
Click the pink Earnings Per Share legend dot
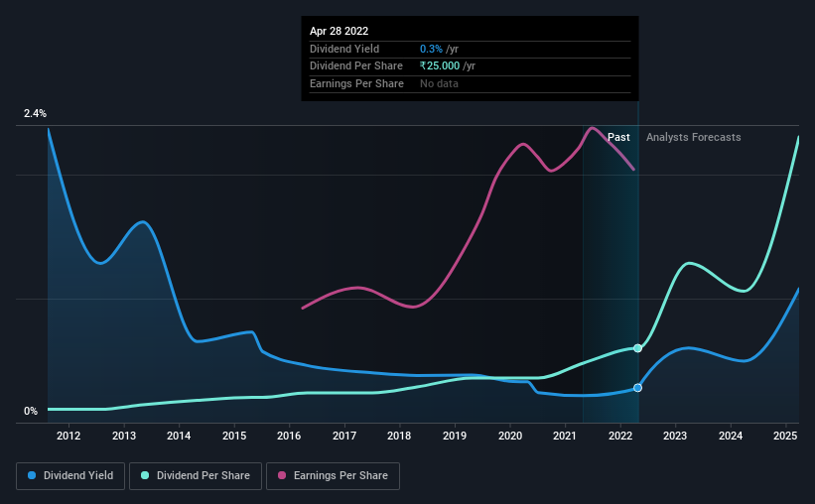tap(282, 475)
